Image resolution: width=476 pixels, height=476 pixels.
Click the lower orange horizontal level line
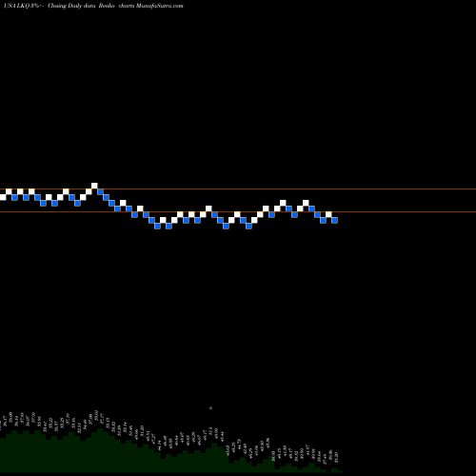pos(238,211)
